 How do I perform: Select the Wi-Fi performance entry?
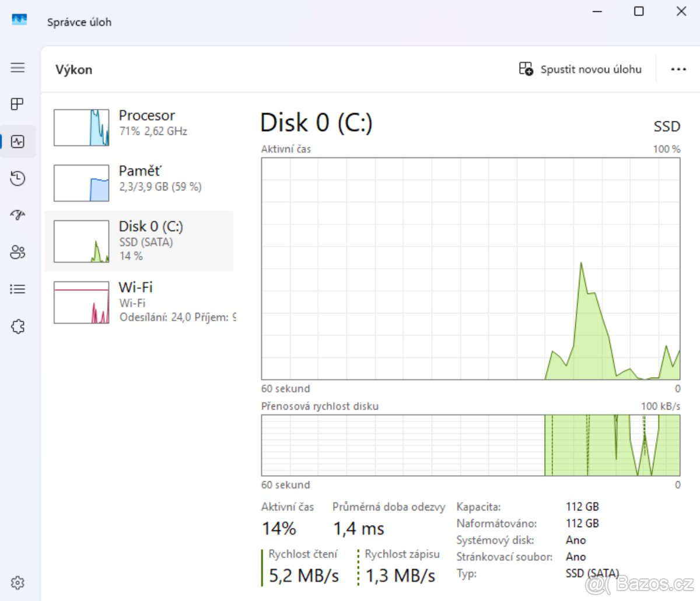click(x=140, y=301)
